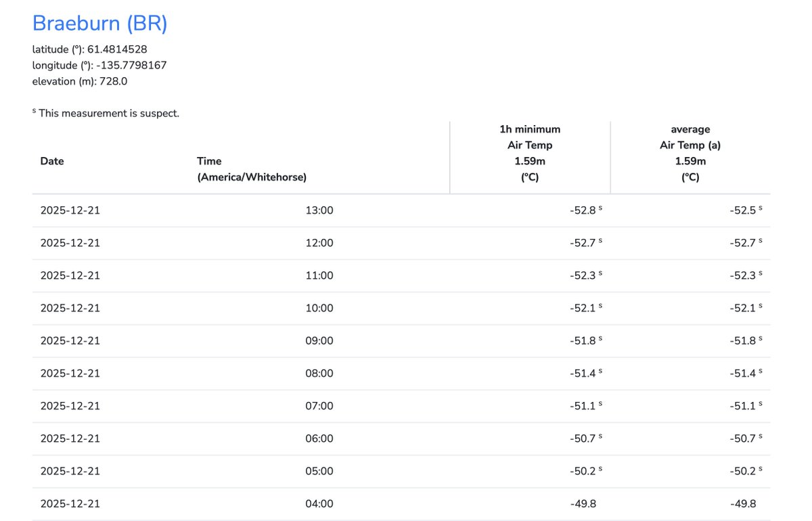Click the Time (America/Whitehorse) column header
The height and width of the screenshot is (521, 812).
(x=252, y=169)
